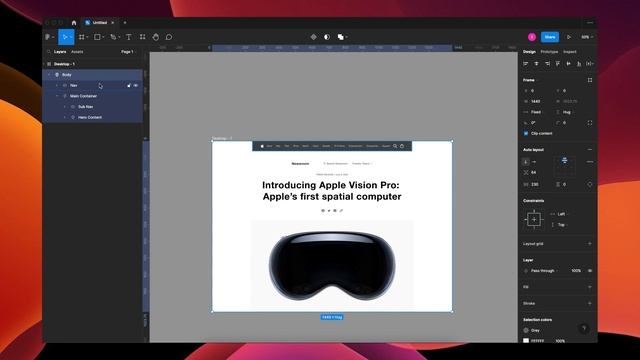Viewport: 640px width, 360px height.
Task: Click the Align horizontal centers icon
Action: click(536, 64)
